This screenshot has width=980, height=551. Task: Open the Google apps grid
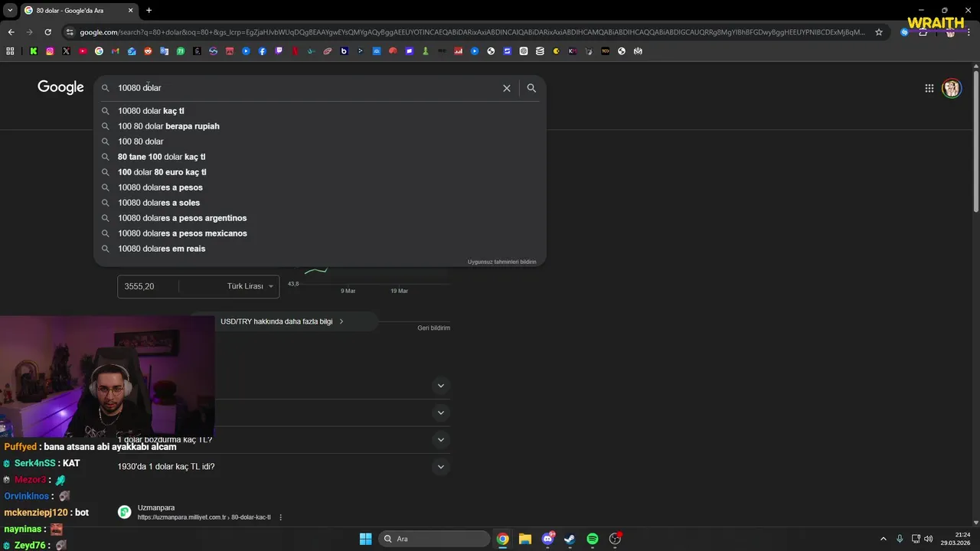point(929,88)
